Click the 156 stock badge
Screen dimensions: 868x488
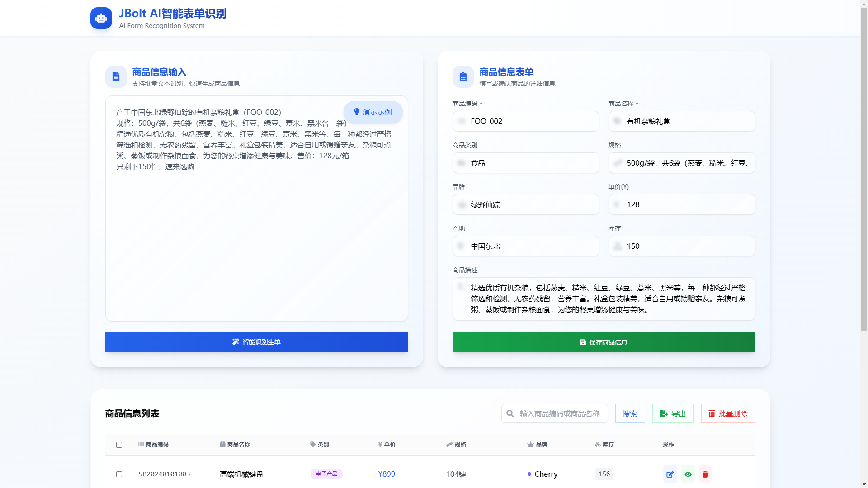[x=604, y=474]
